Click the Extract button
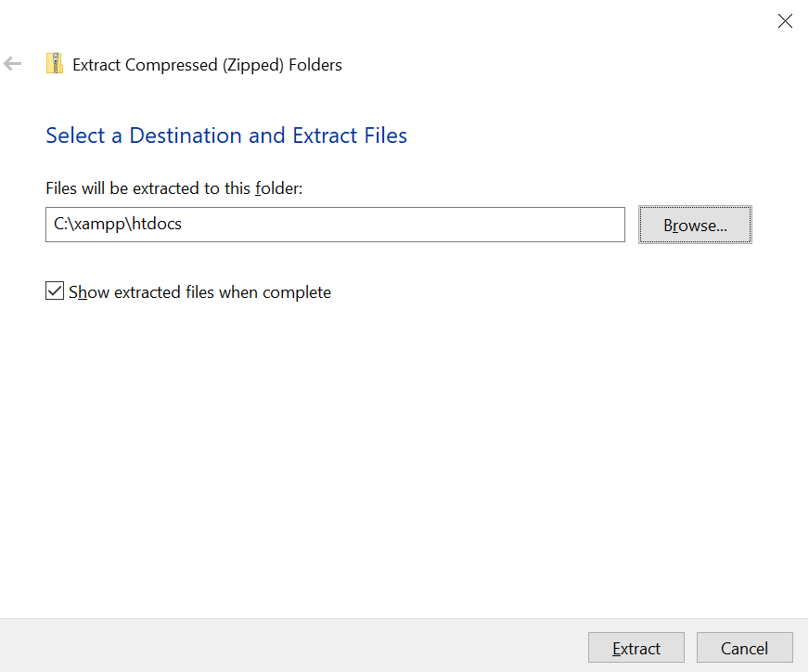The width and height of the screenshot is (809, 672). [636, 647]
